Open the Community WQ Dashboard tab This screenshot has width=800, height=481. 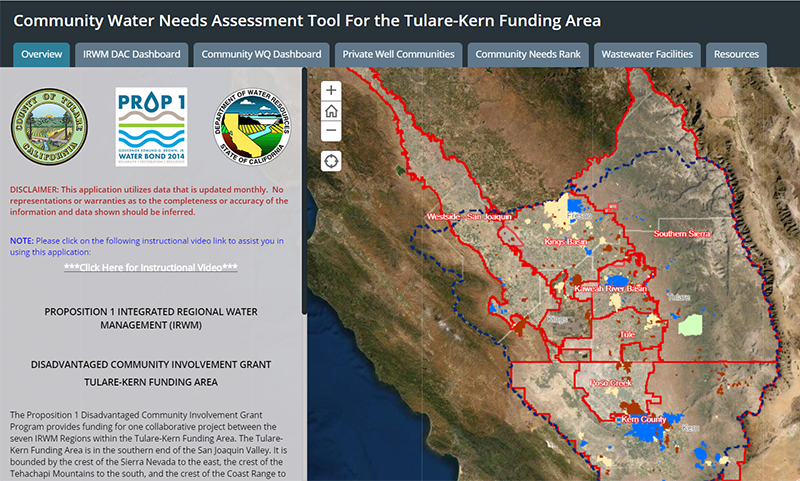point(261,55)
